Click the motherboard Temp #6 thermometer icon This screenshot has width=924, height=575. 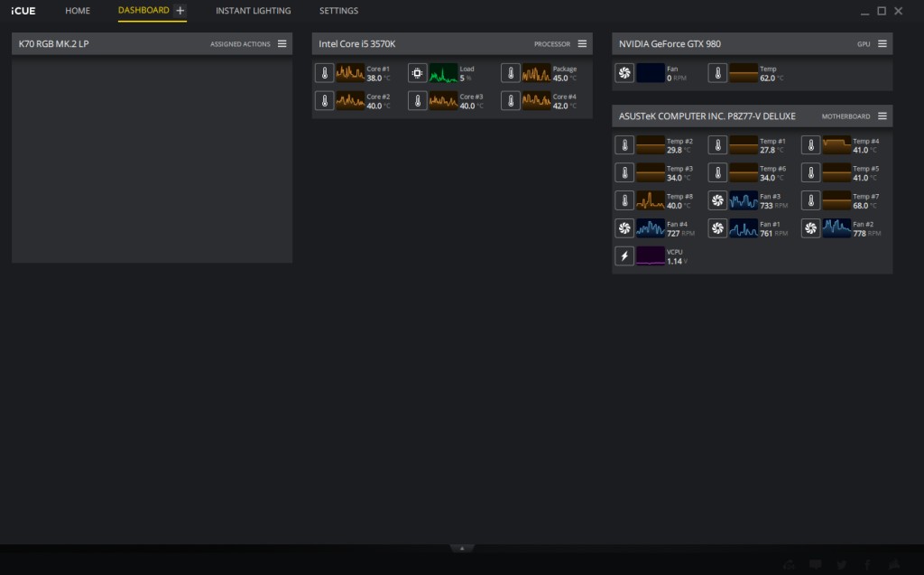[x=717, y=172]
